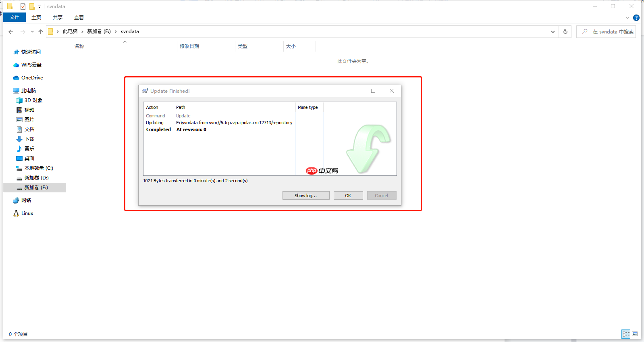Click the properties checkmark quick access icon
The width and height of the screenshot is (644, 342).
coord(23,6)
